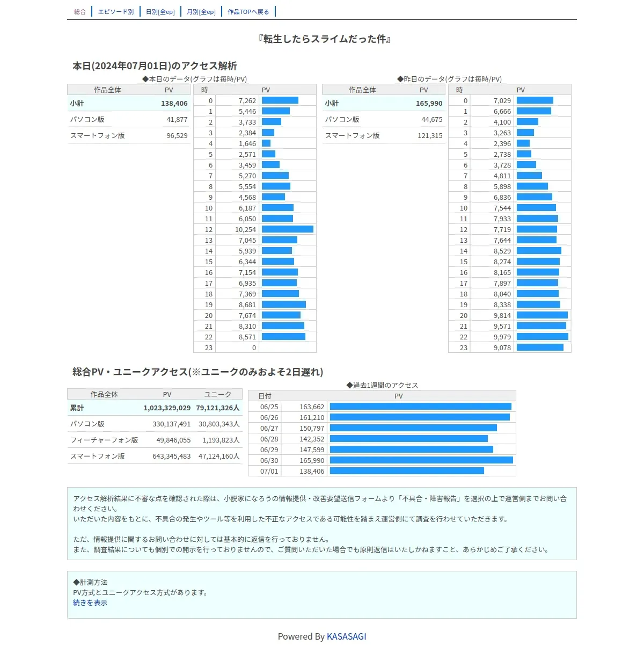
Task: Click the title 転生したらスライムだった件
Action: click(x=324, y=39)
